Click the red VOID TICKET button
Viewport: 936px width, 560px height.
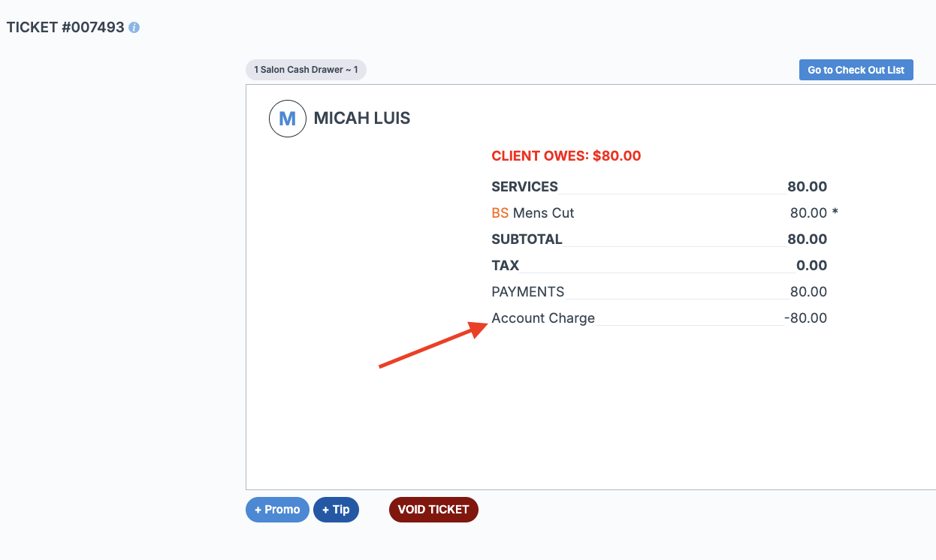(433, 510)
